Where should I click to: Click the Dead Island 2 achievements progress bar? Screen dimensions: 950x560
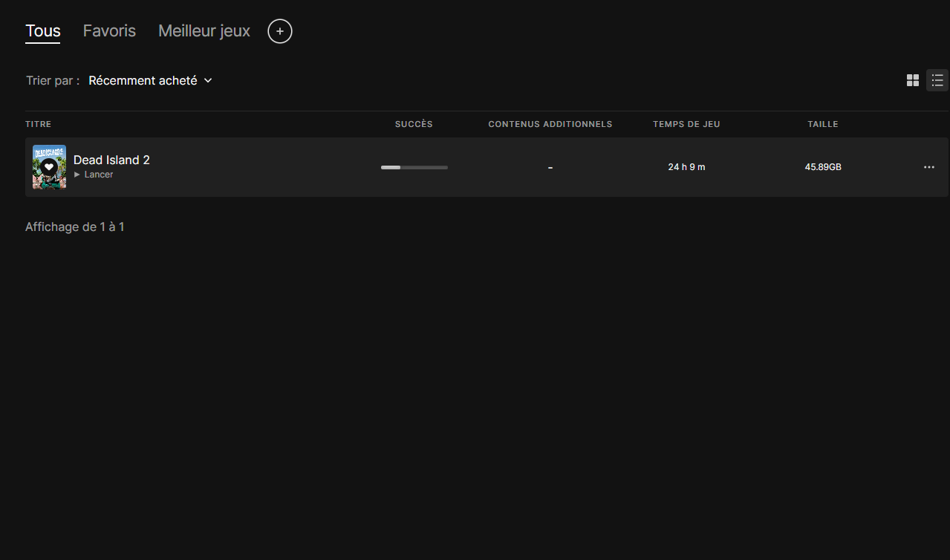tap(414, 167)
